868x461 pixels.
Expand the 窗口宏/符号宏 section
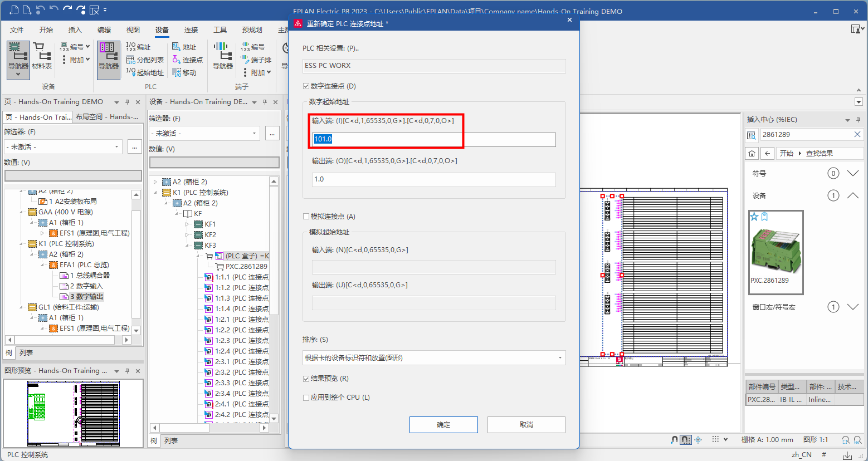click(852, 307)
